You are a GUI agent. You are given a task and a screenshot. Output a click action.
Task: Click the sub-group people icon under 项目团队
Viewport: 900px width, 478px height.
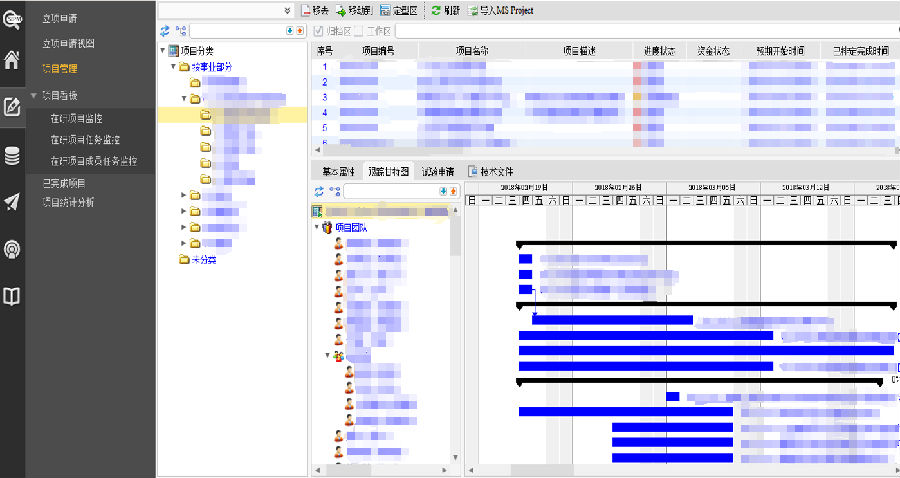(339, 356)
